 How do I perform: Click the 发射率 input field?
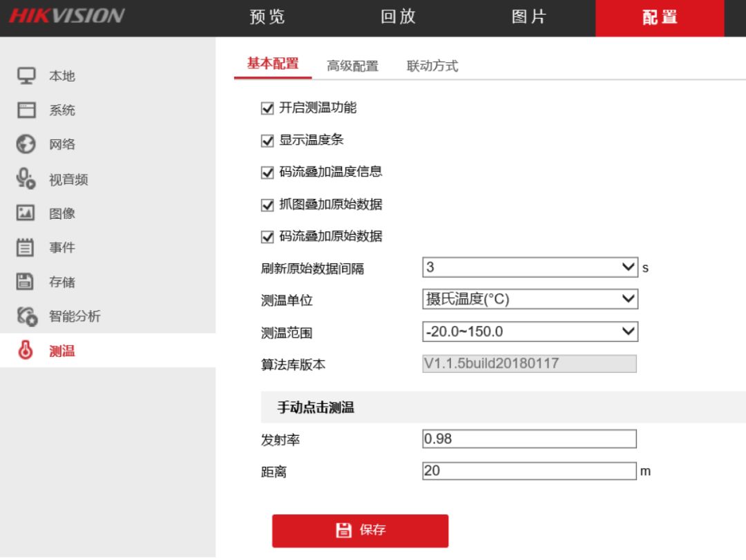[529, 438]
